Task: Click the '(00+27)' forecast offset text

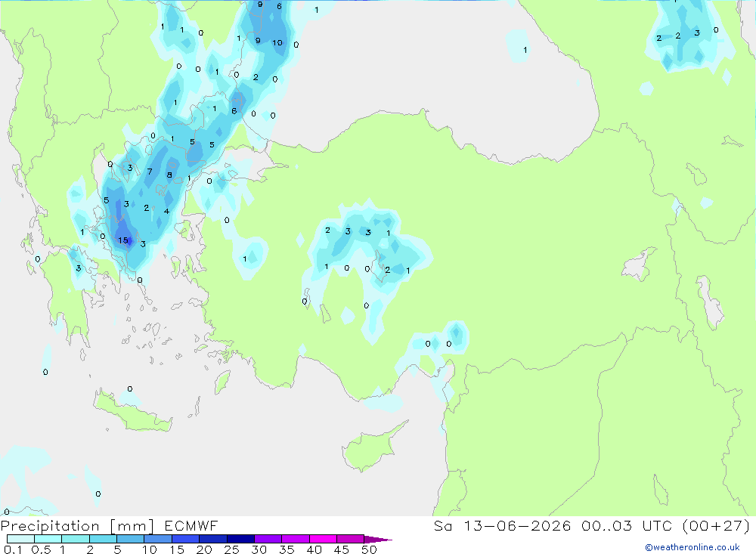Action: tap(717, 526)
